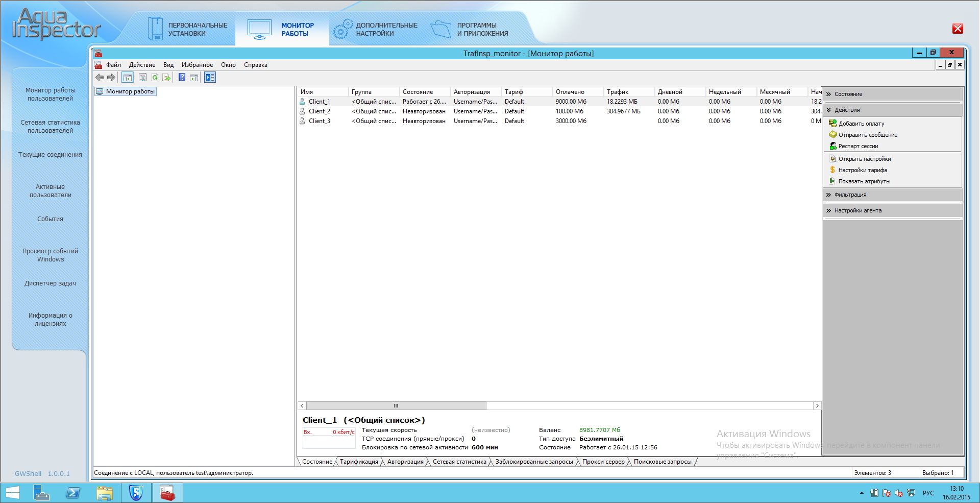Open Информация о лицензиях in the sidebar
The image size is (980, 503).
pyautogui.click(x=50, y=320)
